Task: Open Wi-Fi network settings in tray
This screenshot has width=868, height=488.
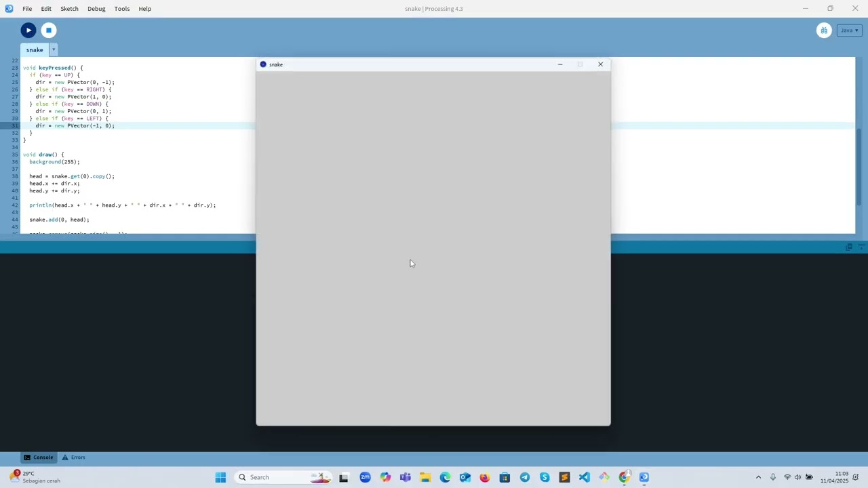Action: [x=787, y=477]
